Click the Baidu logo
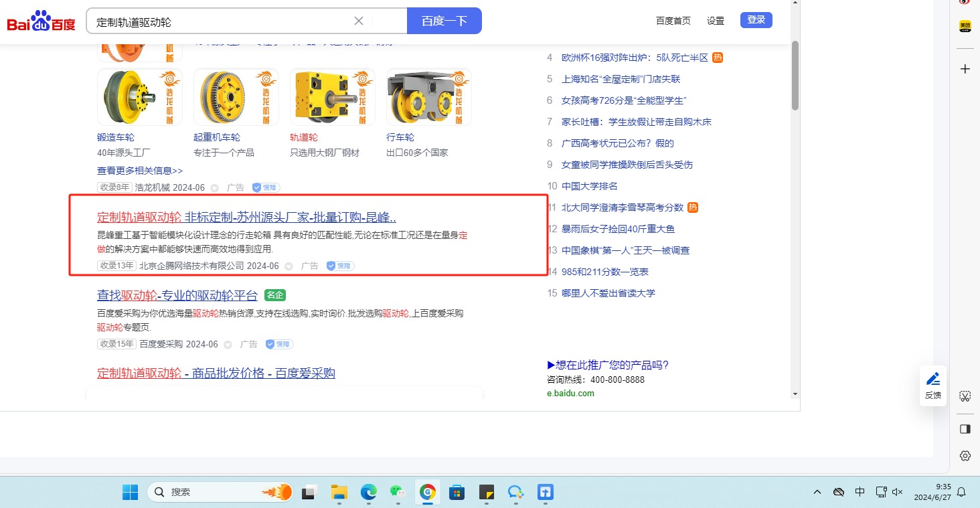This screenshot has width=980, height=508. point(42,21)
